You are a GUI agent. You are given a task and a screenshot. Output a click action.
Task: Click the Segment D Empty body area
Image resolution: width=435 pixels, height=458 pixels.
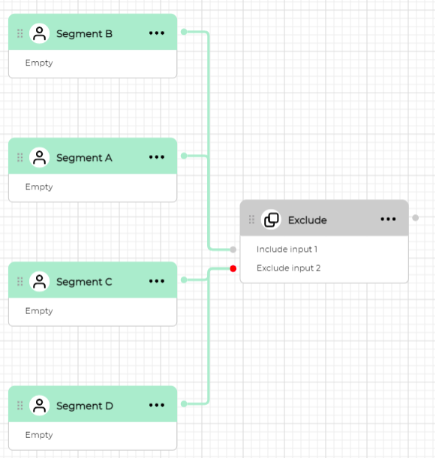point(92,435)
